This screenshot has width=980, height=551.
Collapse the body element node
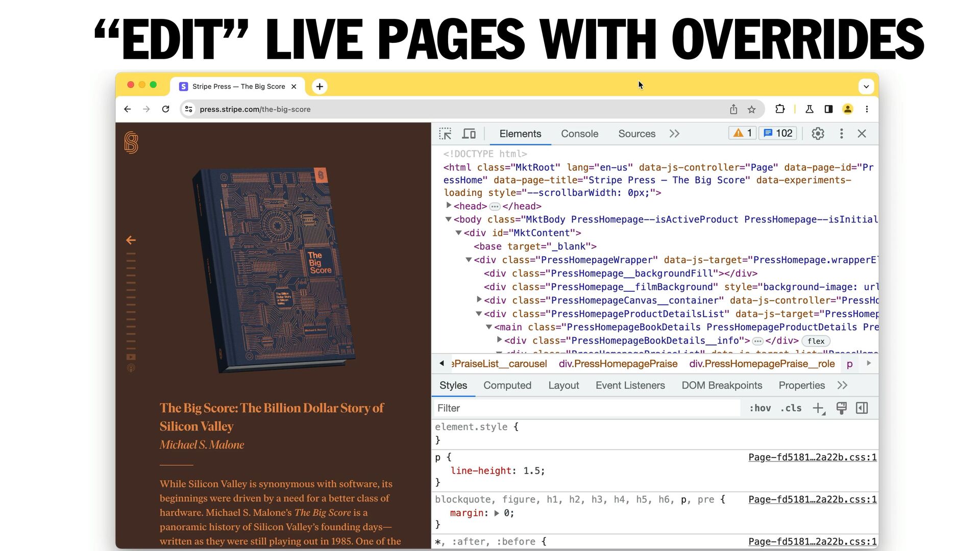coord(448,219)
